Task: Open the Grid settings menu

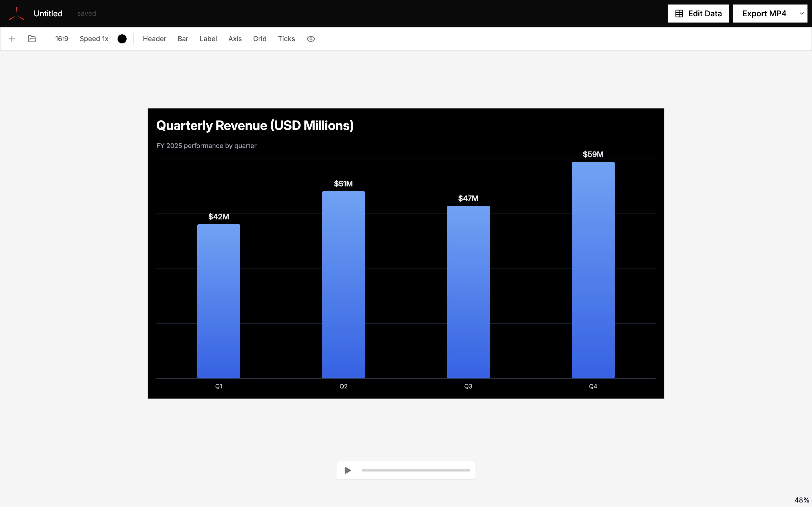Action: click(x=260, y=39)
